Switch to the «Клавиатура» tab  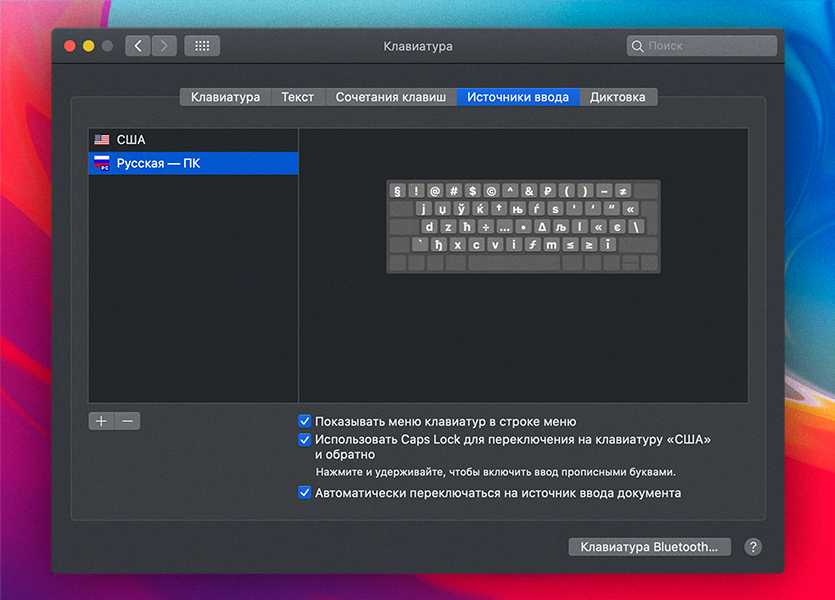(x=225, y=97)
